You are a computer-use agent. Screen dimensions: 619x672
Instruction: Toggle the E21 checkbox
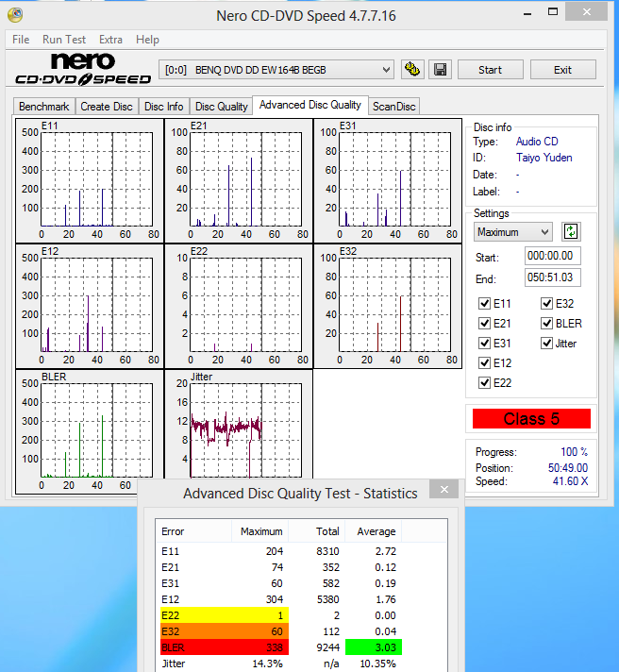(x=484, y=323)
